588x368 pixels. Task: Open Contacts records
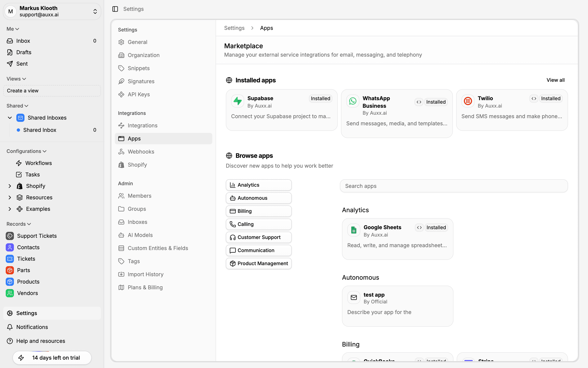point(52,247)
